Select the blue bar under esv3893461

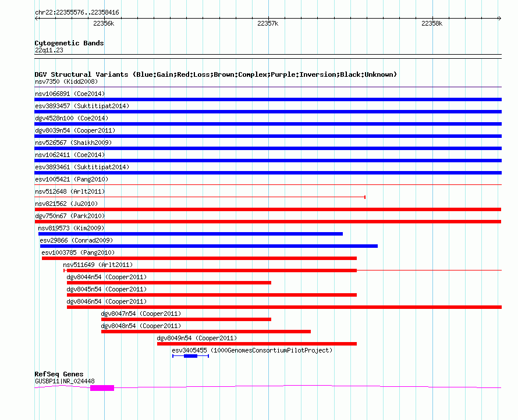tap(268, 173)
